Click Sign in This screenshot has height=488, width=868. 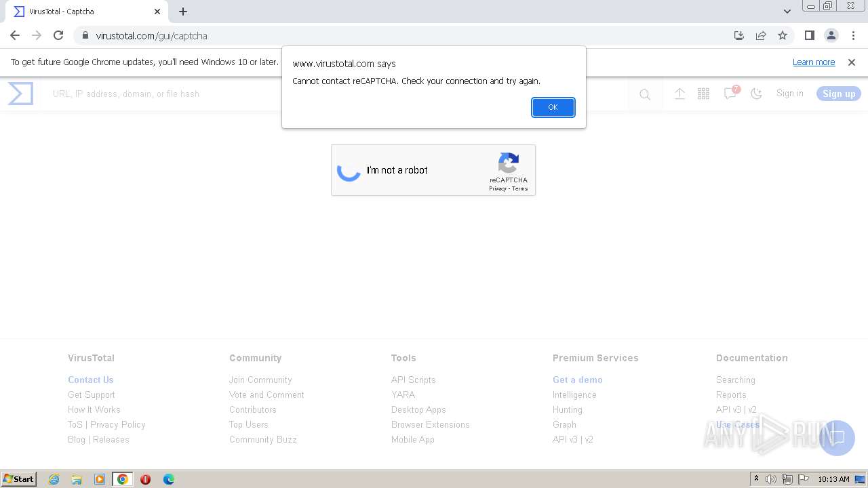790,94
